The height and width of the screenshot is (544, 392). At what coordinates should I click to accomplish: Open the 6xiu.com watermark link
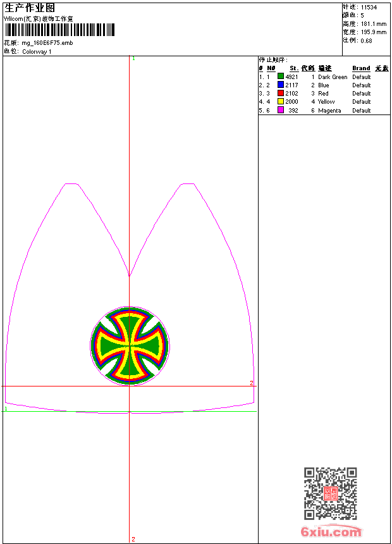[331, 532]
